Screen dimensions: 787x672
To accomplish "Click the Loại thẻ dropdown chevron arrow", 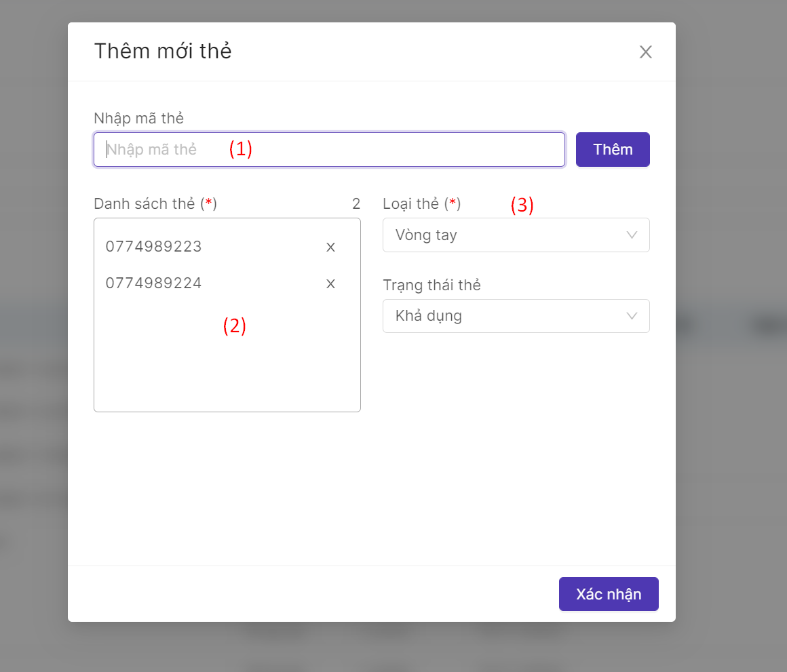I will pyautogui.click(x=632, y=235).
